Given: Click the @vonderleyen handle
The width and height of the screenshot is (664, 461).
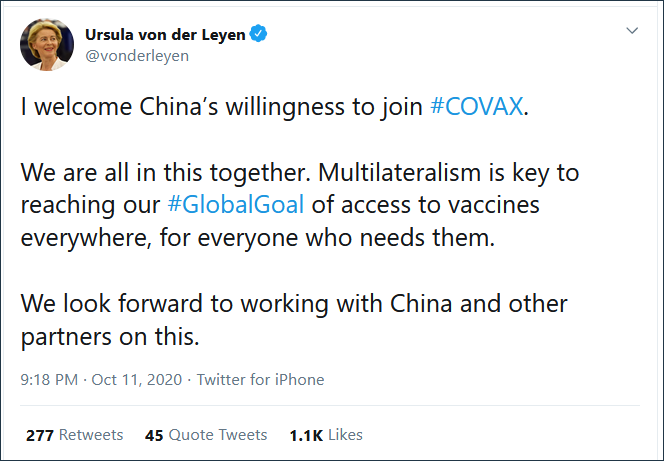Looking at the screenshot, I should (x=137, y=56).
